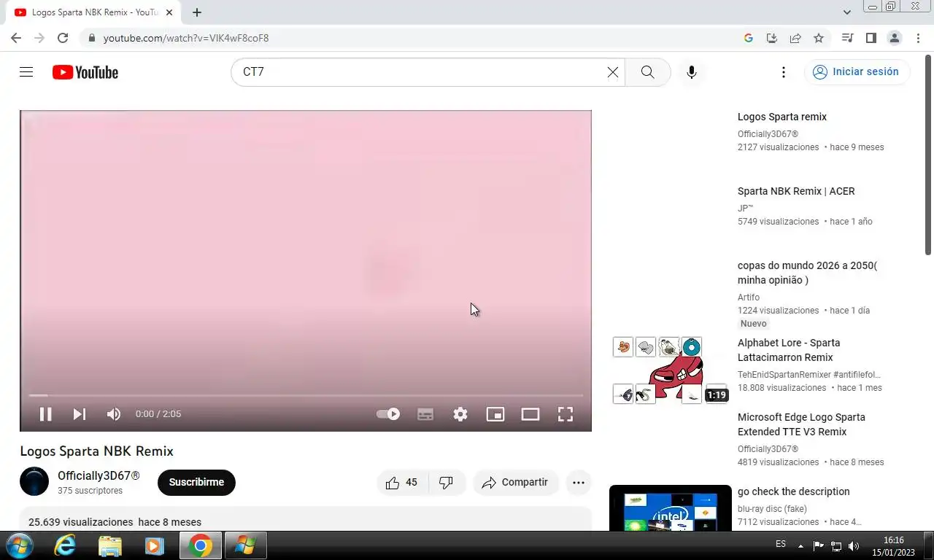Click Compartir share button

[515, 482]
